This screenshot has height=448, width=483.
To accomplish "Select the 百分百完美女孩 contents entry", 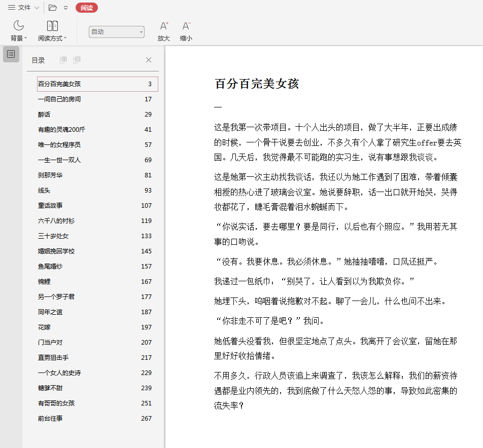I will point(59,84).
